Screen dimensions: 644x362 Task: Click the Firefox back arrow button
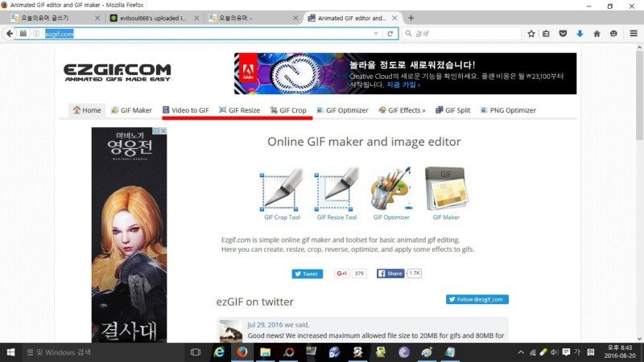(x=10, y=34)
